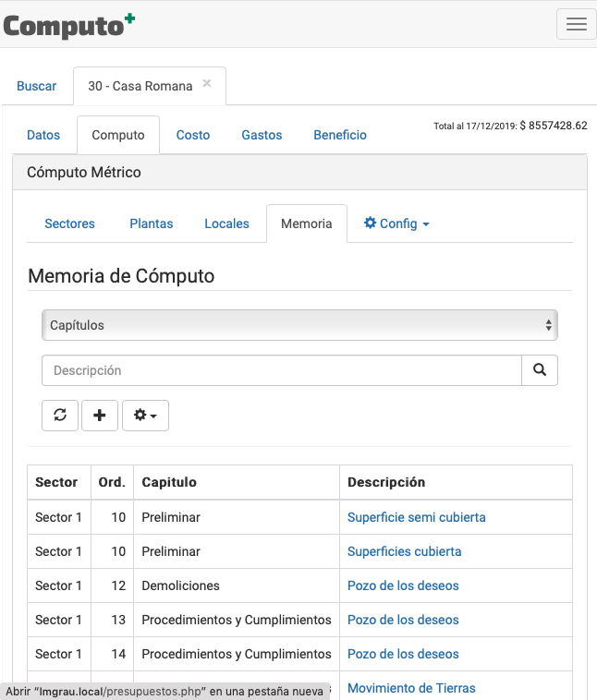Switch to the Sectores tab

pyautogui.click(x=70, y=223)
